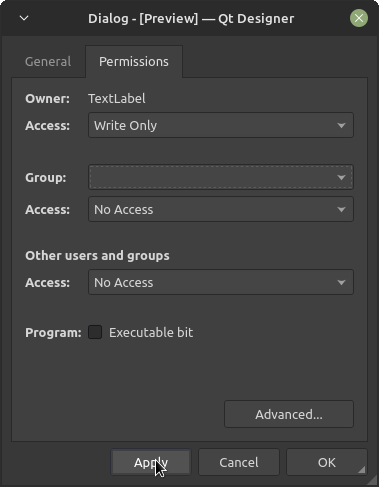Click the Owner Access dropdown arrow
The width and height of the screenshot is (379, 487).
click(341, 126)
